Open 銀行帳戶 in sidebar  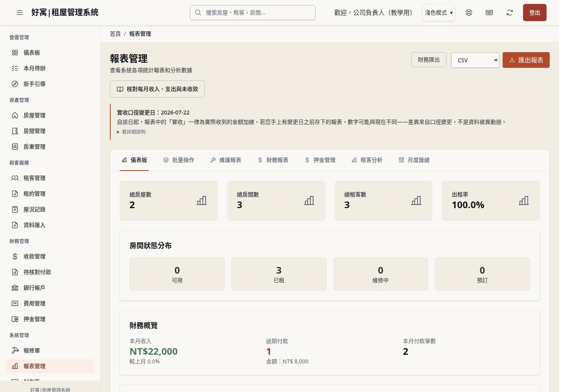pyautogui.click(x=50, y=288)
